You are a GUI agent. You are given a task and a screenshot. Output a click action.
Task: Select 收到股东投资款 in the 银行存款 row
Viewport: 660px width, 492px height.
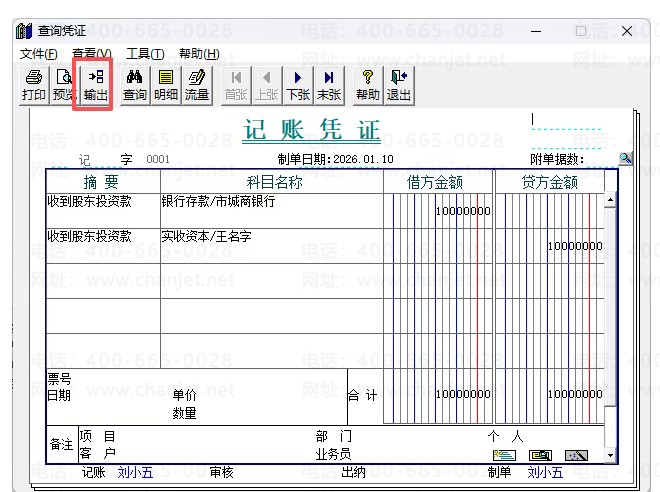click(x=89, y=201)
